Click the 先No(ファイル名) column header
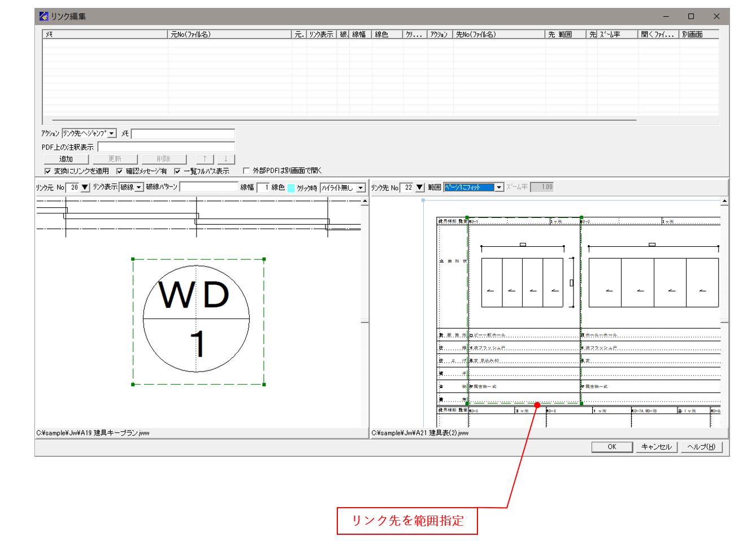The width and height of the screenshot is (756, 541). (x=498, y=34)
